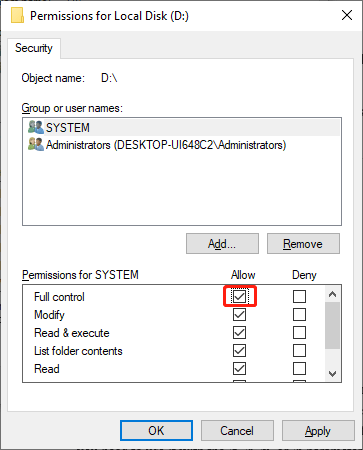The height and width of the screenshot is (450, 363).
Task: Click the folder icon in title bar
Action: pos(17,15)
